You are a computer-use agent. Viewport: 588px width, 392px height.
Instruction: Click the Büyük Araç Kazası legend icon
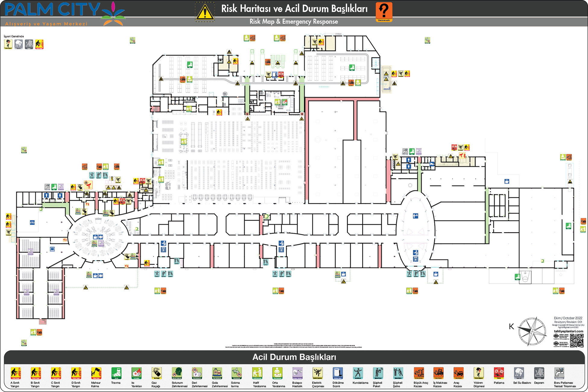[x=419, y=373]
